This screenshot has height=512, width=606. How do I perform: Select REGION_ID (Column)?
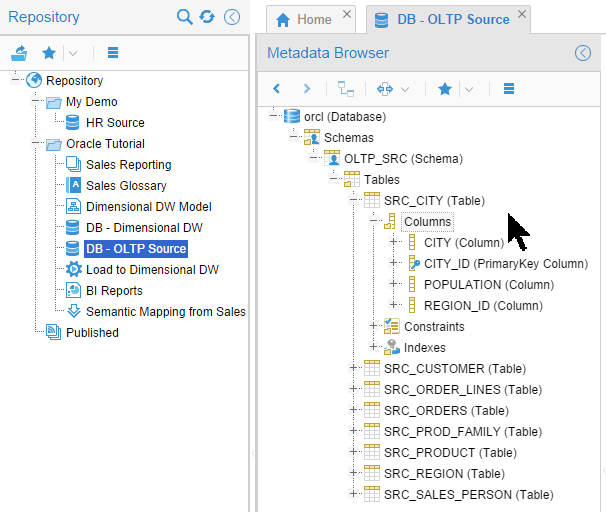coord(483,306)
